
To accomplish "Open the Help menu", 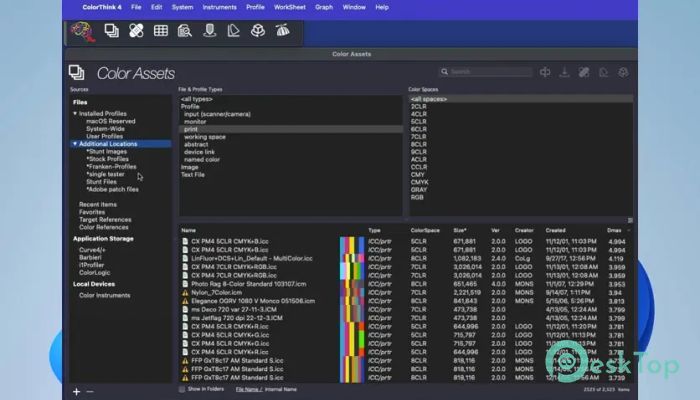I will 382,7.
